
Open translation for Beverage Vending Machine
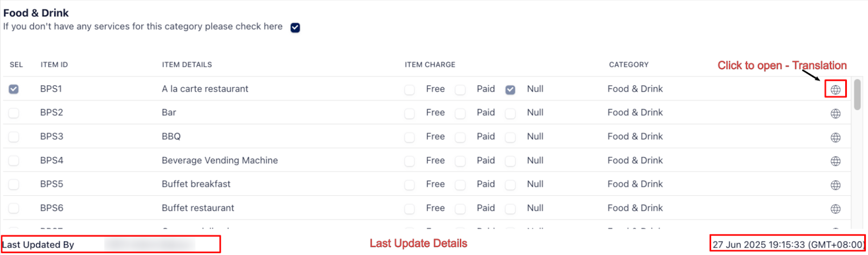(x=835, y=161)
